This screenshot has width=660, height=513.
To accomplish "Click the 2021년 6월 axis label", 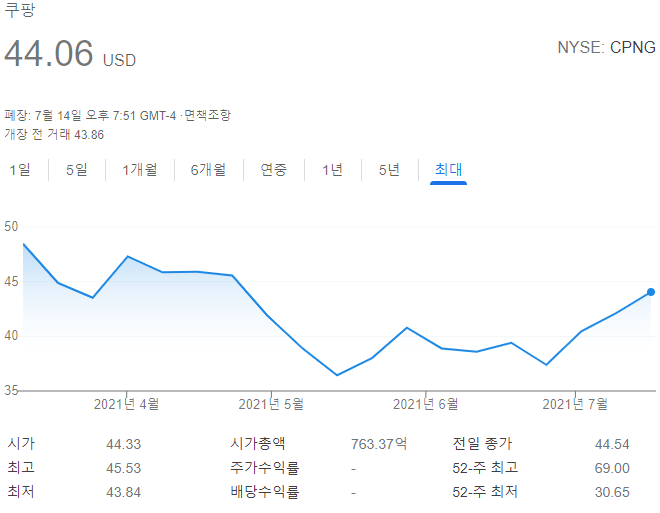I will (x=426, y=404).
